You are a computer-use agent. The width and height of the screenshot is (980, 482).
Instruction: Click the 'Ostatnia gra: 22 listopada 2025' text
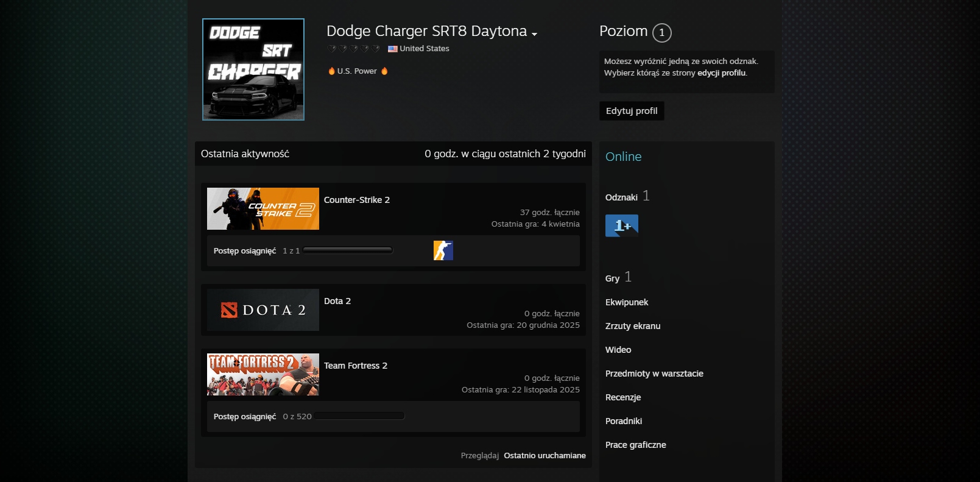click(521, 390)
